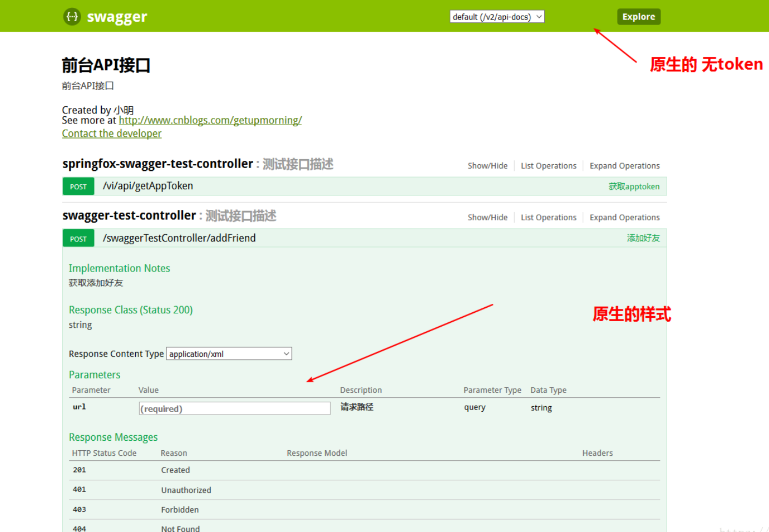This screenshot has width=769, height=532.
Task: Open the api-docs spec dropdown
Action: (x=497, y=17)
